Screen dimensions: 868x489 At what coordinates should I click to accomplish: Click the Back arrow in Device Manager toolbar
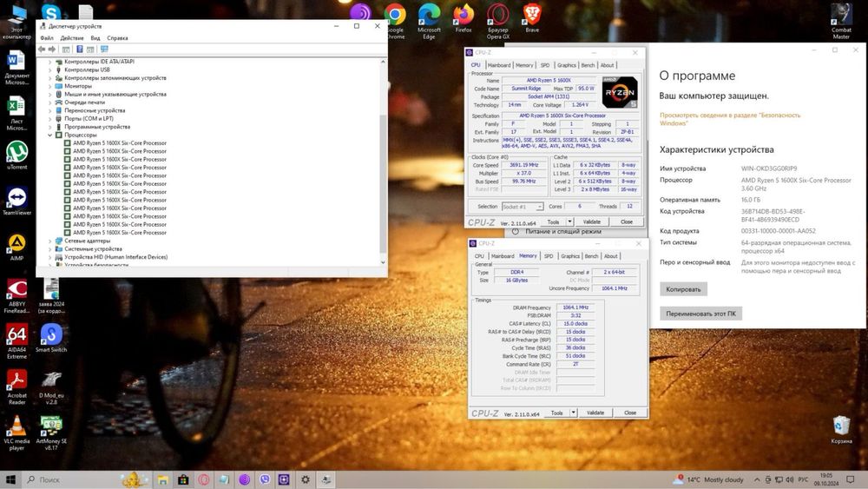[42, 50]
